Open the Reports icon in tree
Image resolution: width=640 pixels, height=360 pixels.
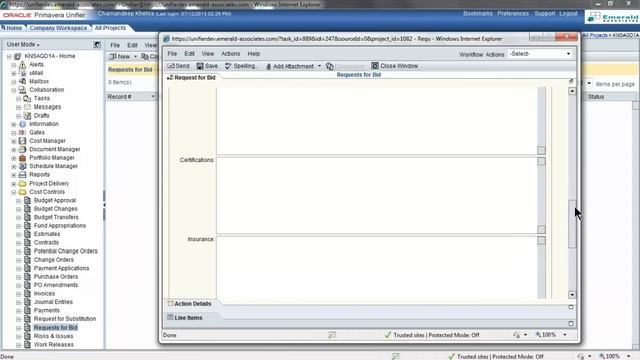click(x=22, y=175)
